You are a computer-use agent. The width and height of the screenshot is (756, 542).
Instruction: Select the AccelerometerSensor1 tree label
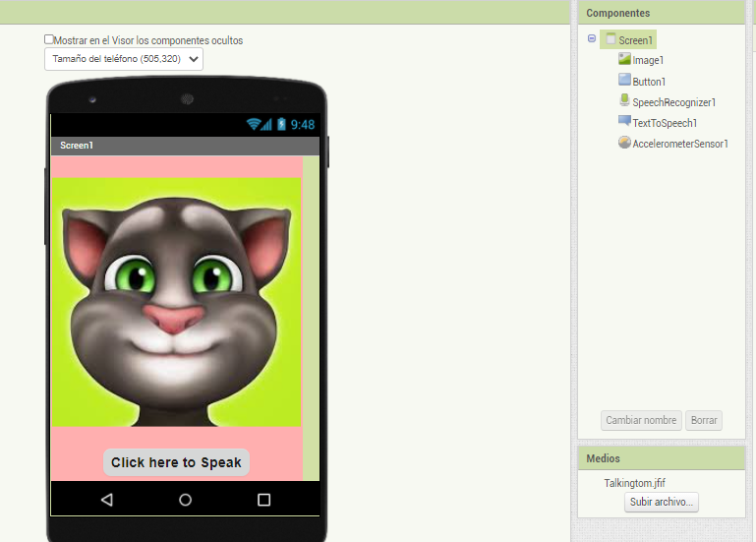tap(680, 144)
